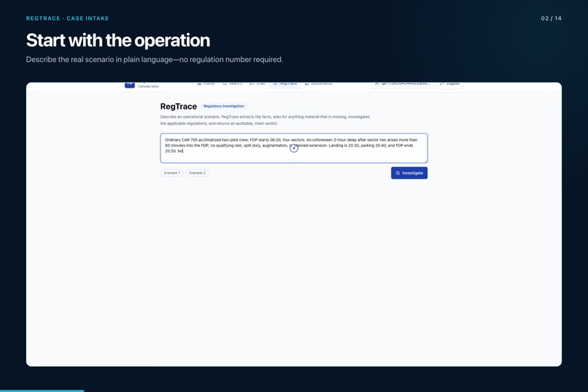The width and height of the screenshot is (588, 392).
Task: Focus the operational scenario text box
Action: pos(293,148)
